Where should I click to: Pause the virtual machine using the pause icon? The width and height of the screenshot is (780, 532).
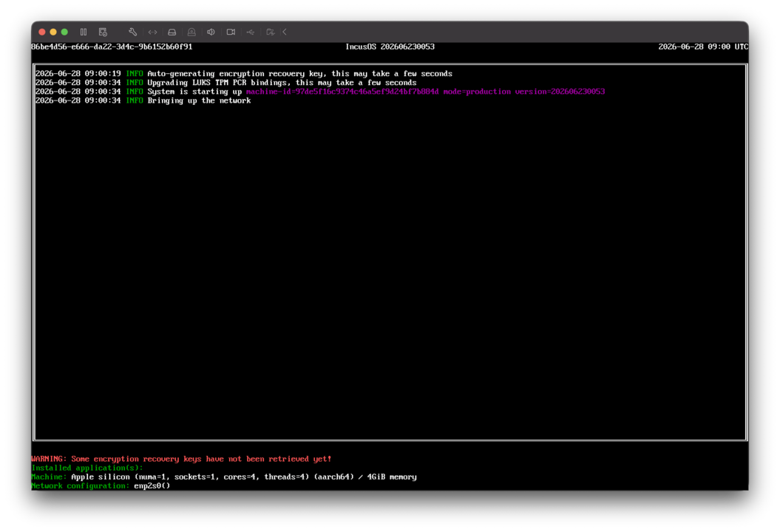pos(84,32)
